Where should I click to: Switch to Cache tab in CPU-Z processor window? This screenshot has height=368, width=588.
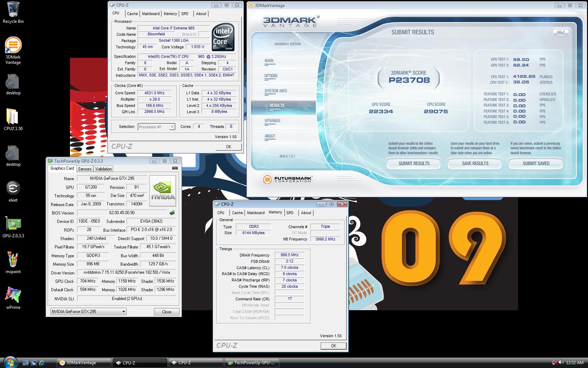click(x=132, y=14)
